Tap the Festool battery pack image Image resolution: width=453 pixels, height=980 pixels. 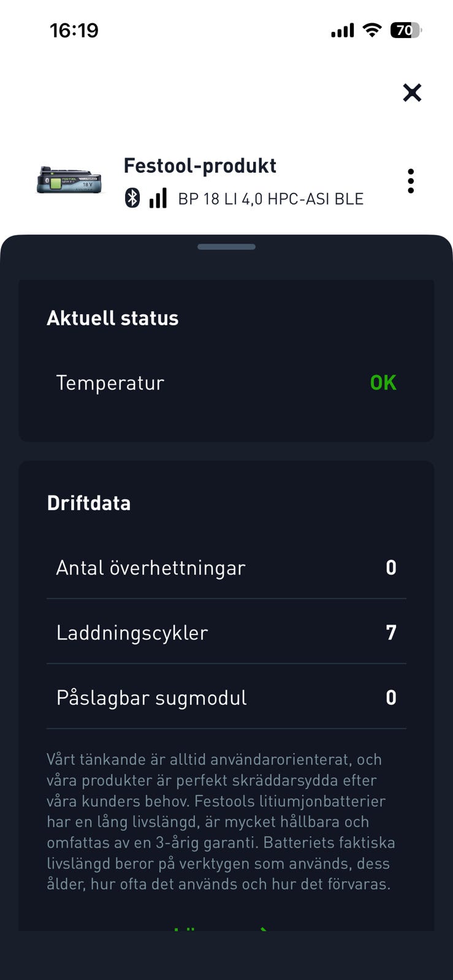pos(69,180)
